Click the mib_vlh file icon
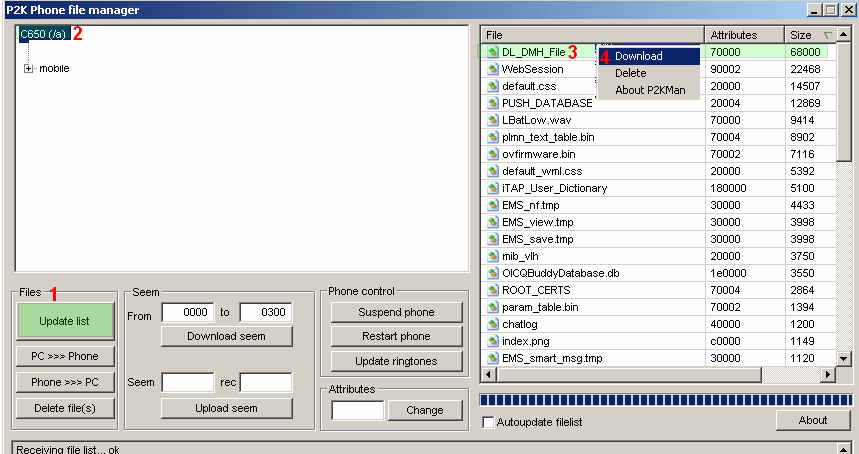Image resolution: width=859 pixels, height=454 pixels. click(x=493, y=256)
